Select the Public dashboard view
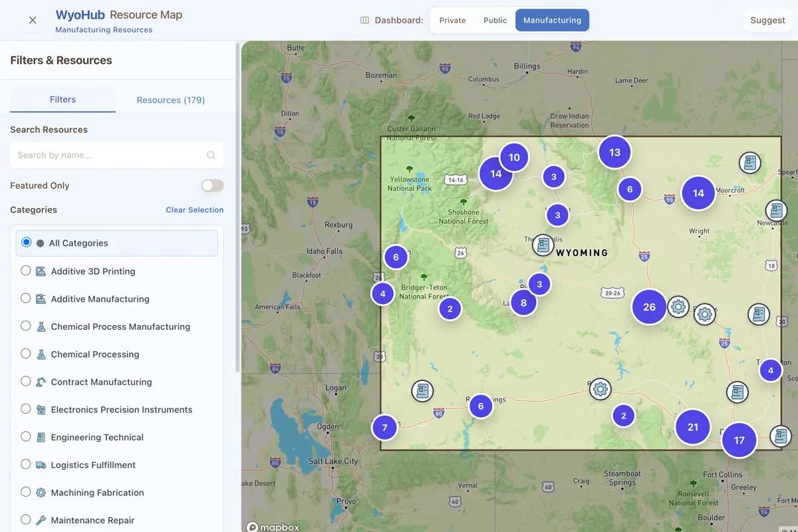This screenshot has height=532, width=798. 494,20
